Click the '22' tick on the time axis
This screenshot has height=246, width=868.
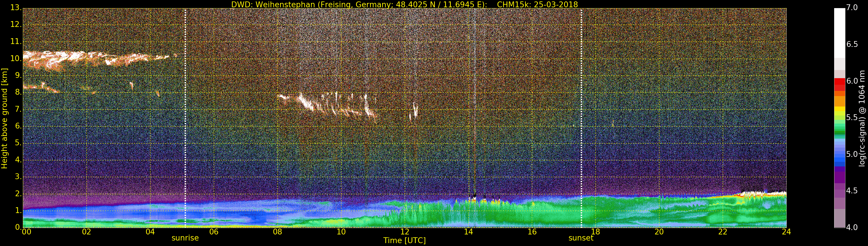[x=723, y=232]
